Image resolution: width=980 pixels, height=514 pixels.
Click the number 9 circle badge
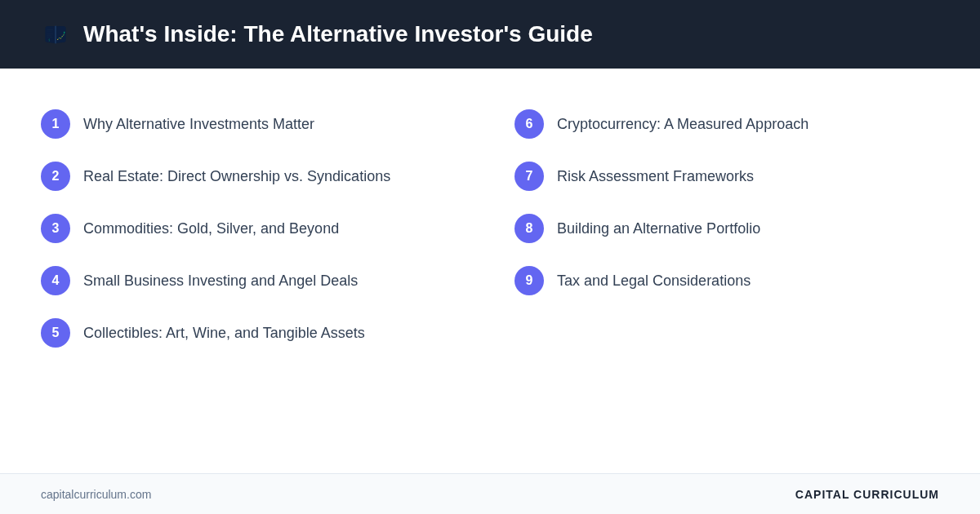(529, 281)
